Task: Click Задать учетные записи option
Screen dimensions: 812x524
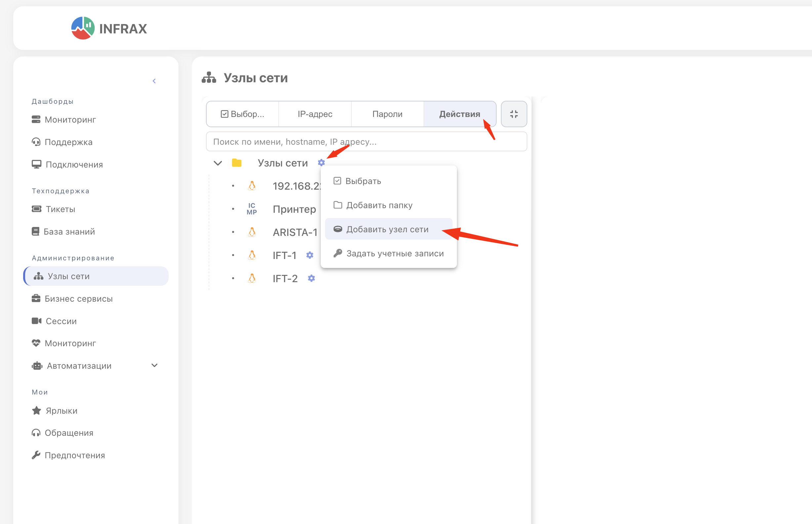Action: pyautogui.click(x=395, y=253)
